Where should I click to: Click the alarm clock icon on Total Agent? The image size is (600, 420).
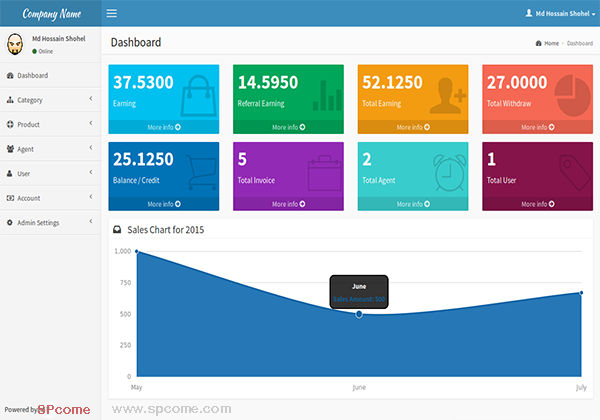(x=446, y=172)
